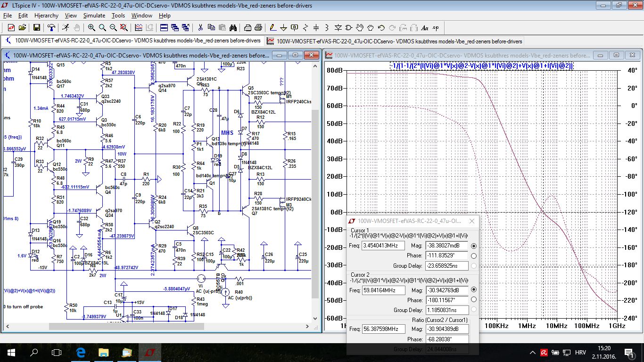Add SPICE directive with .op icon
This screenshot has height=362, width=644.
tap(435, 27)
